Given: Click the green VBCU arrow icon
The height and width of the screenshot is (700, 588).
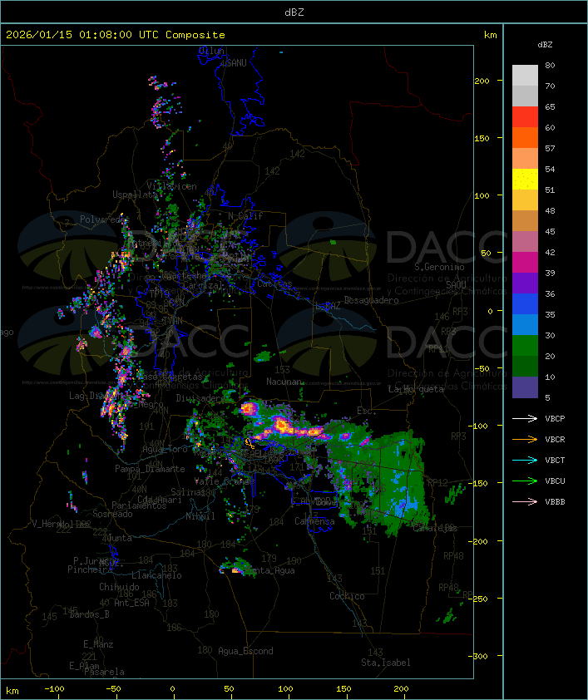Looking at the screenshot, I should [525, 481].
